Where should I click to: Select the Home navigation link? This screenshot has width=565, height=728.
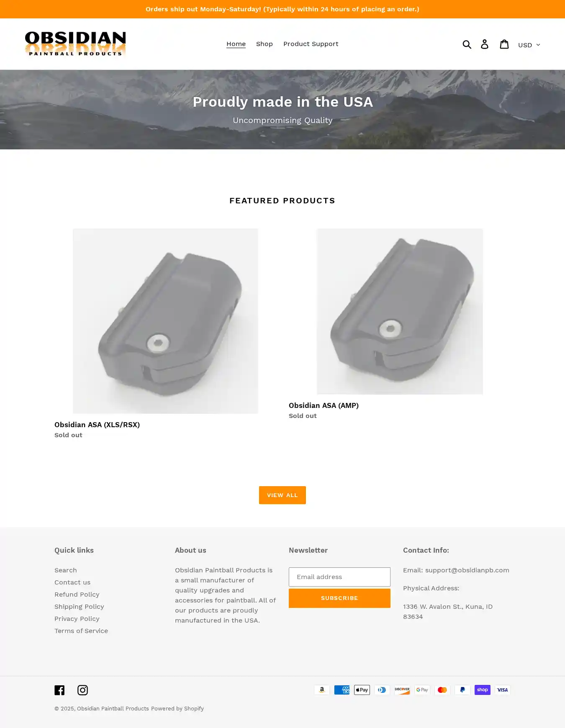point(236,44)
